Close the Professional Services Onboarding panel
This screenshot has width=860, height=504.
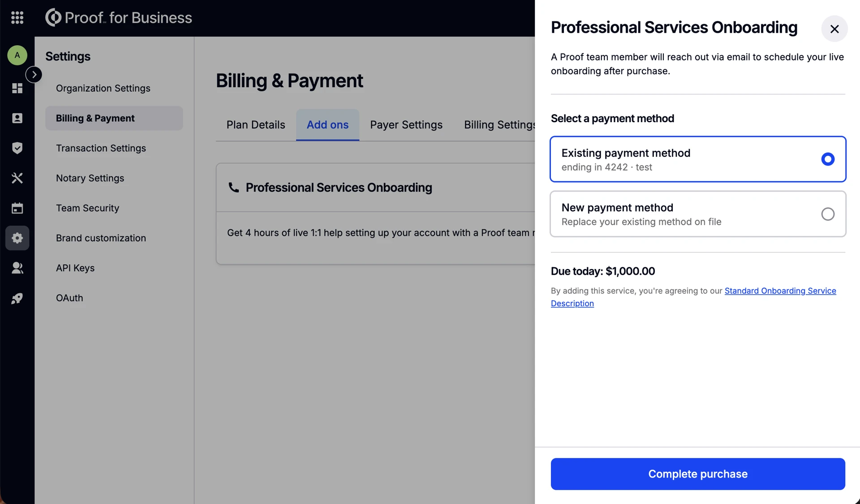(834, 29)
